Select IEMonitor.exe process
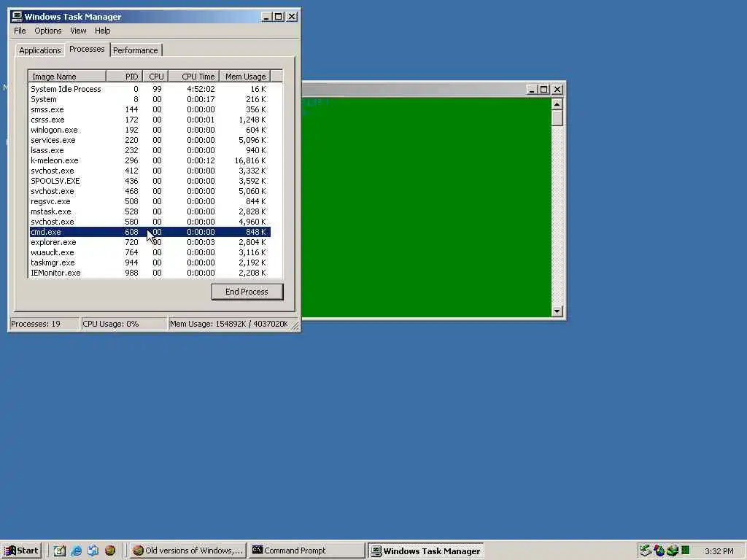The height and width of the screenshot is (560, 747). 150,273
